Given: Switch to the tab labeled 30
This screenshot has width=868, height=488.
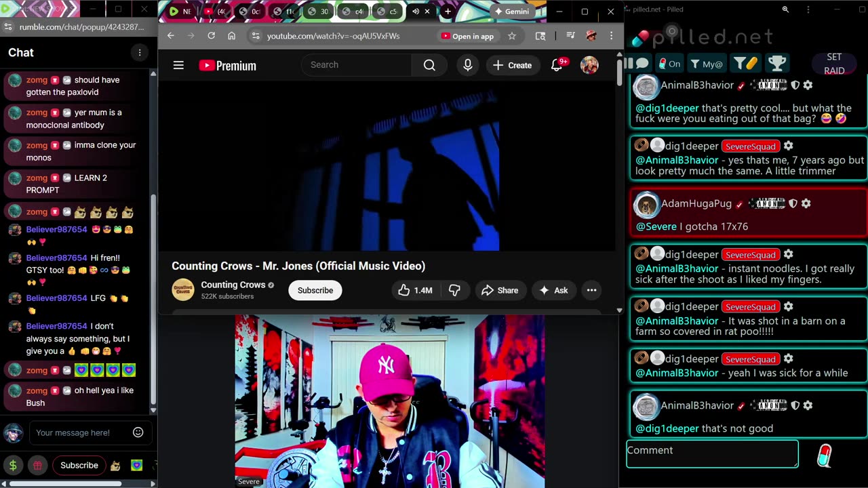Looking at the screenshot, I should pos(319,12).
